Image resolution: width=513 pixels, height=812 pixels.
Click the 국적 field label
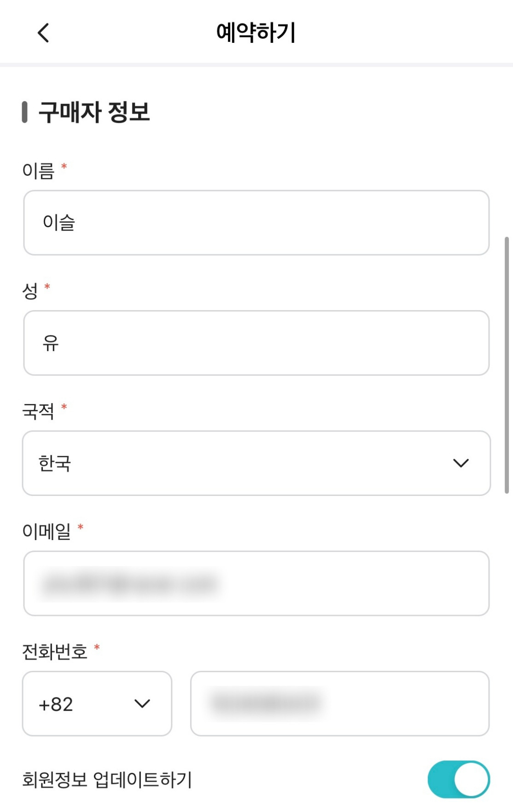[x=38, y=411]
